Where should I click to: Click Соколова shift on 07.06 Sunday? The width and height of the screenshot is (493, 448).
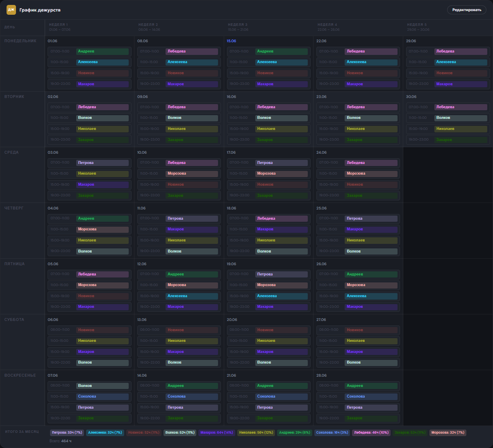pos(102,397)
